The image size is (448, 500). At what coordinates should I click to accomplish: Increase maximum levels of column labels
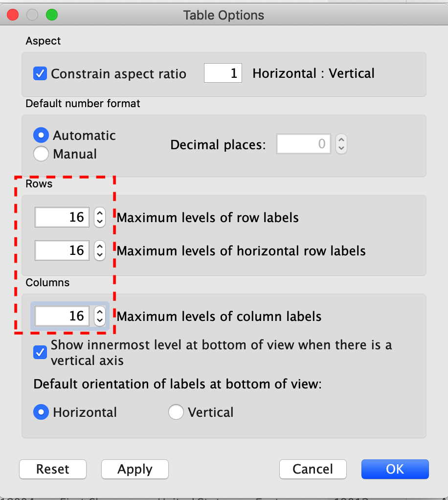tap(100, 312)
